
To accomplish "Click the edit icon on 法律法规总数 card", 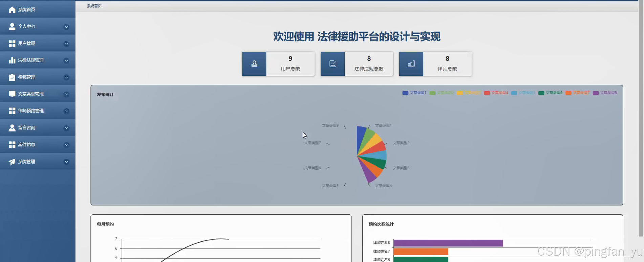I will (333, 64).
